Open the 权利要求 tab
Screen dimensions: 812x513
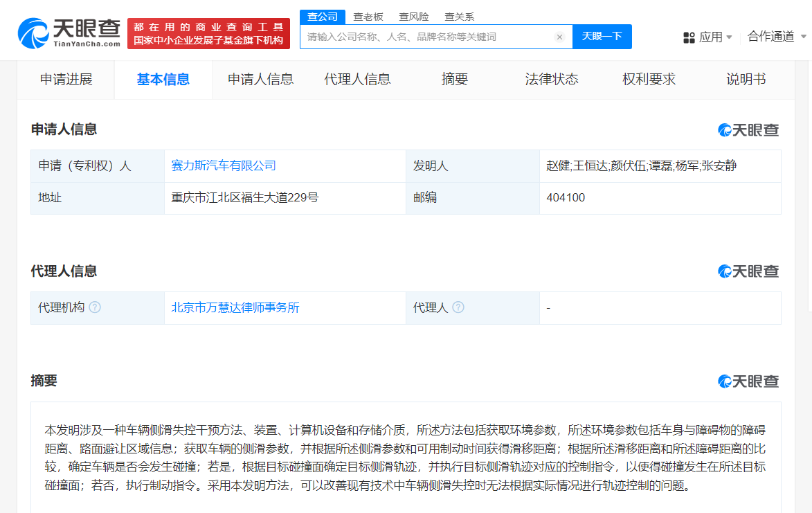coord(649,80)
